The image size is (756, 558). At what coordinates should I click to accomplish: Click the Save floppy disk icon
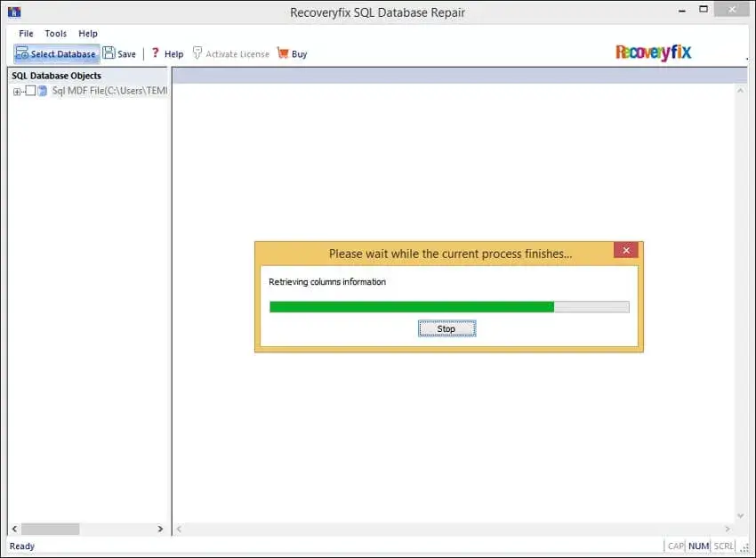(x=109, y=53)
